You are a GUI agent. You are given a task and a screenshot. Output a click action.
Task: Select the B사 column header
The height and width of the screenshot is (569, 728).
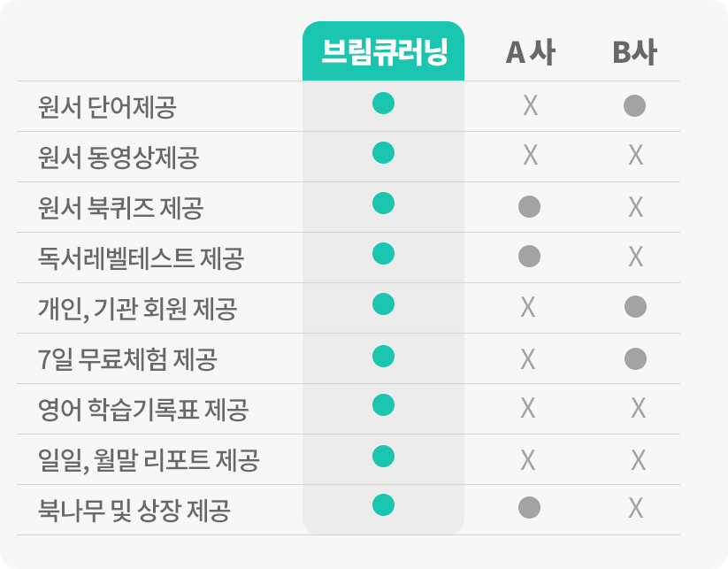[x=635, y=52]
